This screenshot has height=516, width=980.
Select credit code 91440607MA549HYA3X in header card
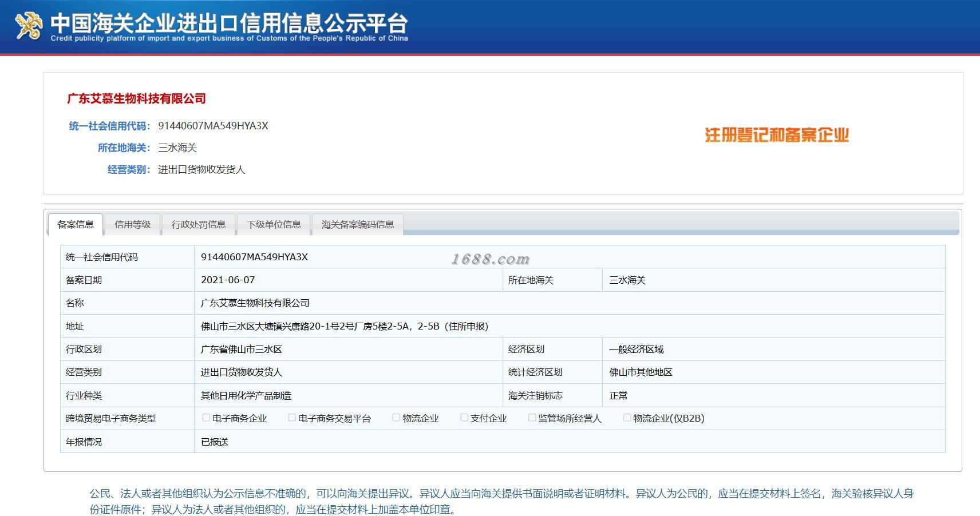[213, 126]
